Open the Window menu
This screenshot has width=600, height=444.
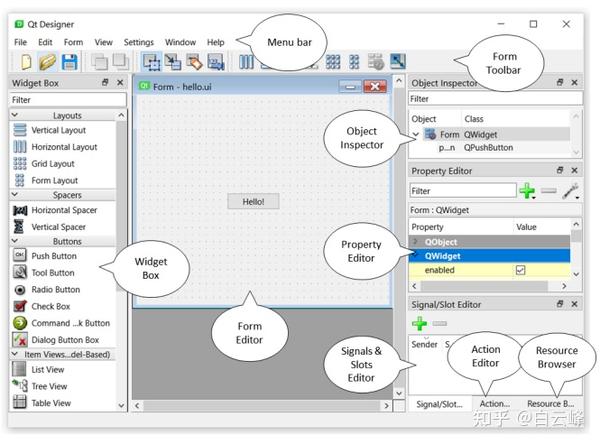click(x=180, y=42)
